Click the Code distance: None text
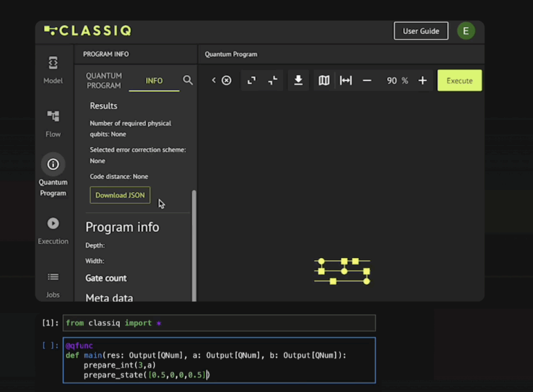 point(119,176)
